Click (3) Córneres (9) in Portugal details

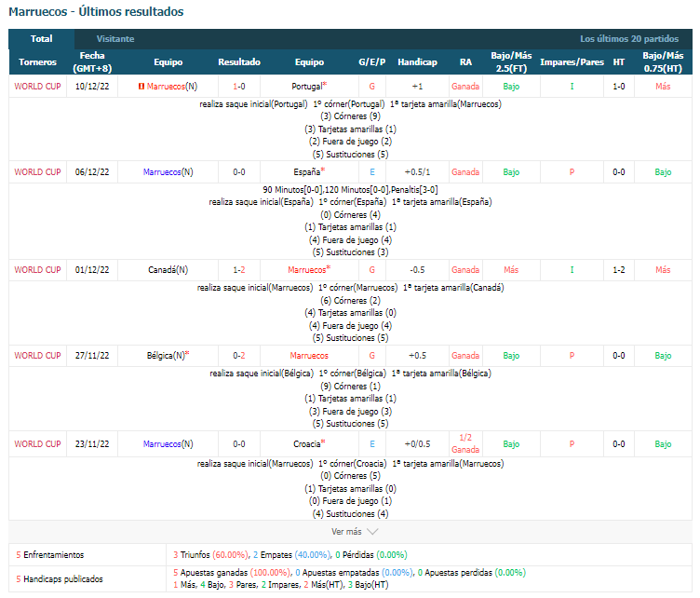[350, 116]
